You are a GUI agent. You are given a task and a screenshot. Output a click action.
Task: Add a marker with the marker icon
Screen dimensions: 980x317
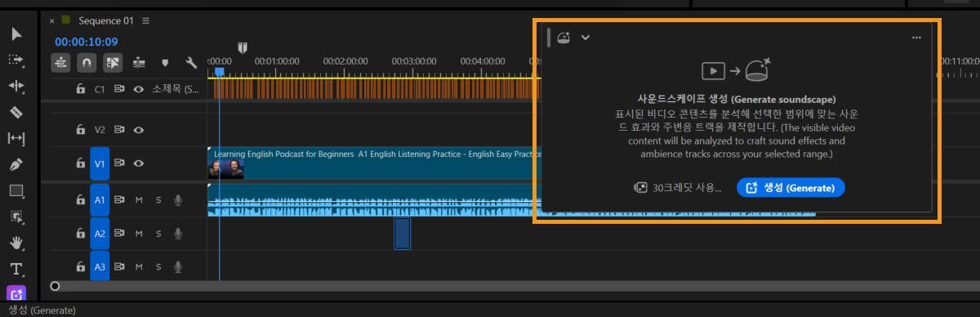(165, 62)
